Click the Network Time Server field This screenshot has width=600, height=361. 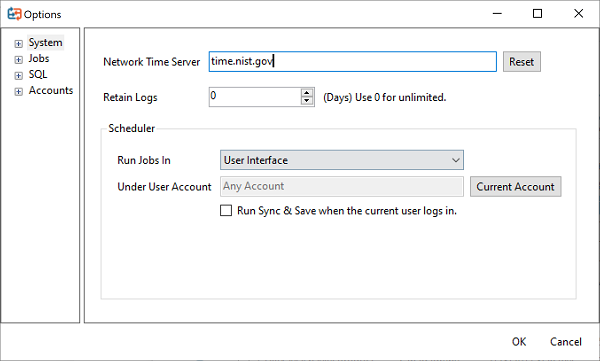click(x=352, y=62)
